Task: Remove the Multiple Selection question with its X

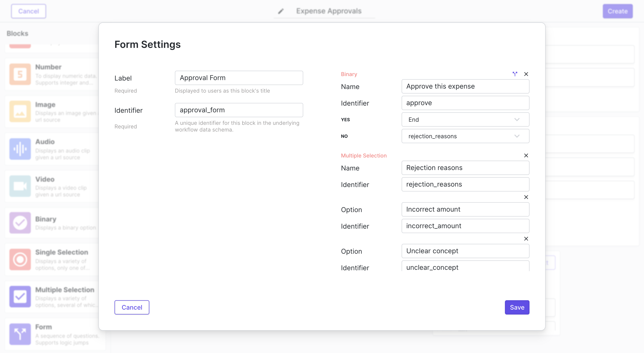Action: coord(526,156)
